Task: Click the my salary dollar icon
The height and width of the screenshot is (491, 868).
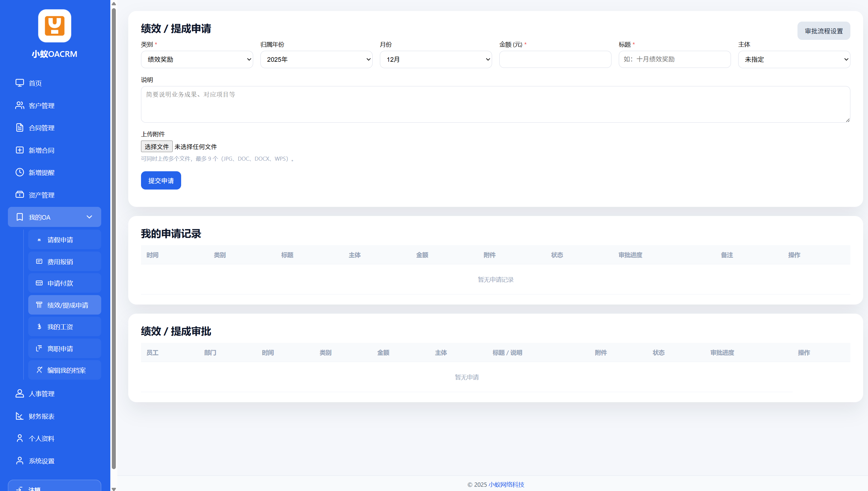Action: point(39,326)
